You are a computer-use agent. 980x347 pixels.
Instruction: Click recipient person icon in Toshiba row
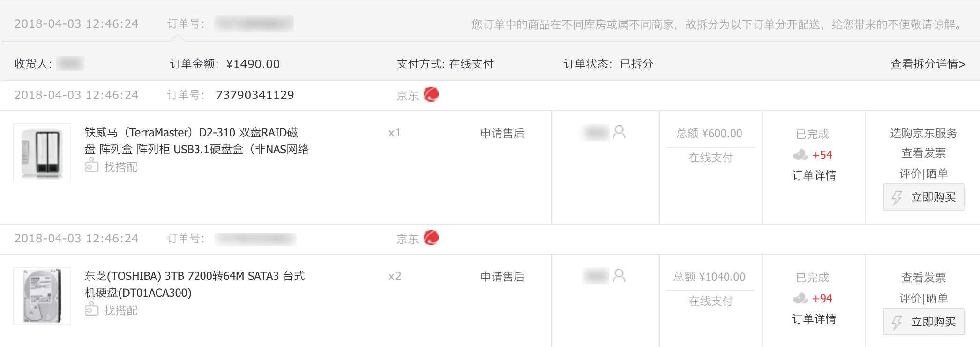click(619, 276)
